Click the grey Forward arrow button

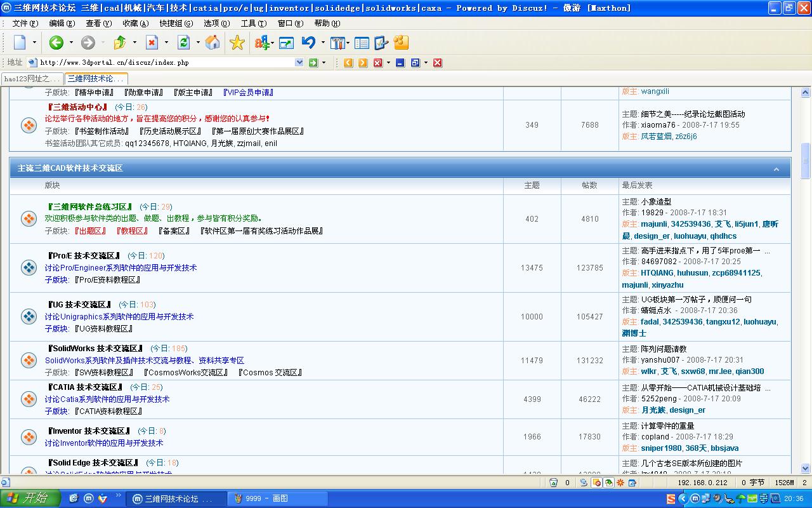click(88, 43)
